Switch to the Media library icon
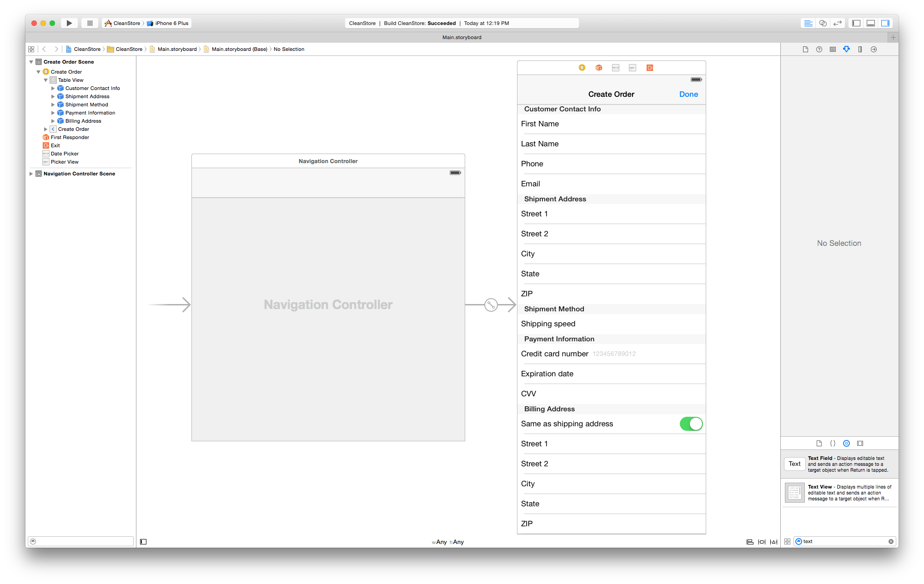The height and width of the screenshot is (584, 924). (860, 443)
